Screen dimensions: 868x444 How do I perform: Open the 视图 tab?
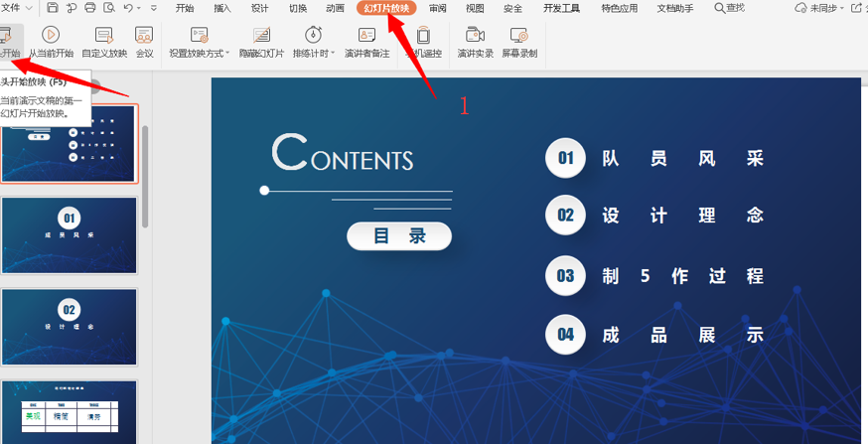click(475, 8)
